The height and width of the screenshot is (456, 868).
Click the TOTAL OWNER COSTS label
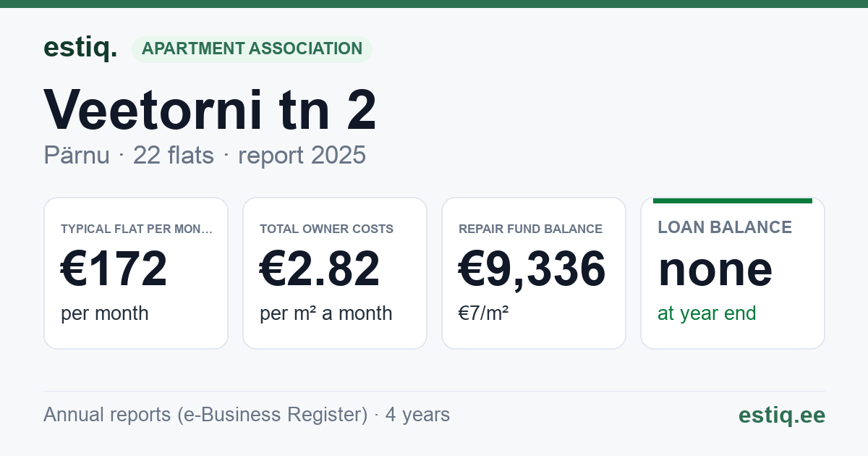[326, 229]
